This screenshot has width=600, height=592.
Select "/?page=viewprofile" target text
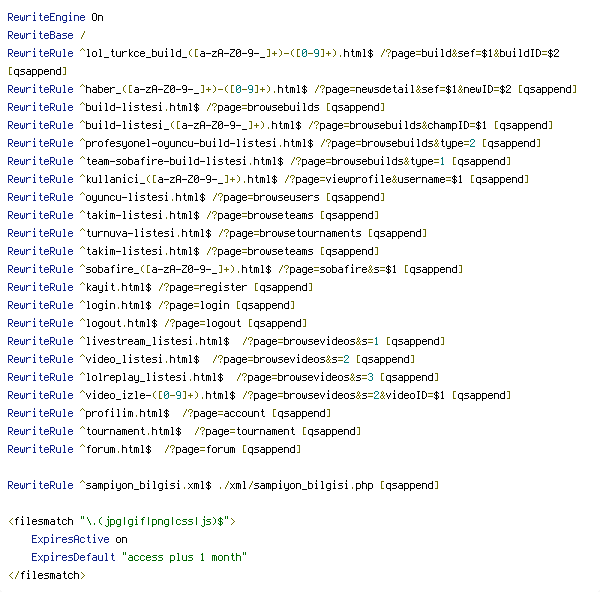338,179
